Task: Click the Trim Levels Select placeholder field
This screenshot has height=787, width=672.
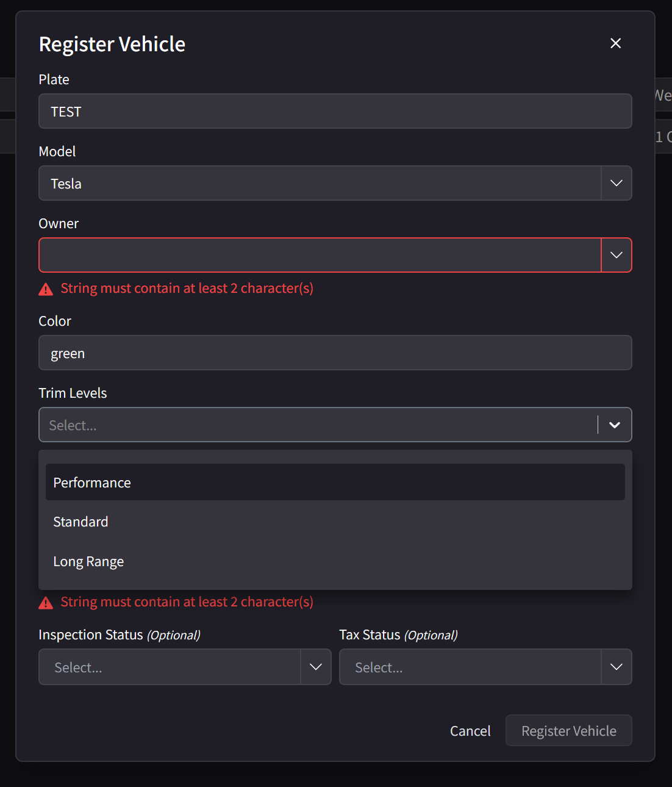Action: [305, 425]
